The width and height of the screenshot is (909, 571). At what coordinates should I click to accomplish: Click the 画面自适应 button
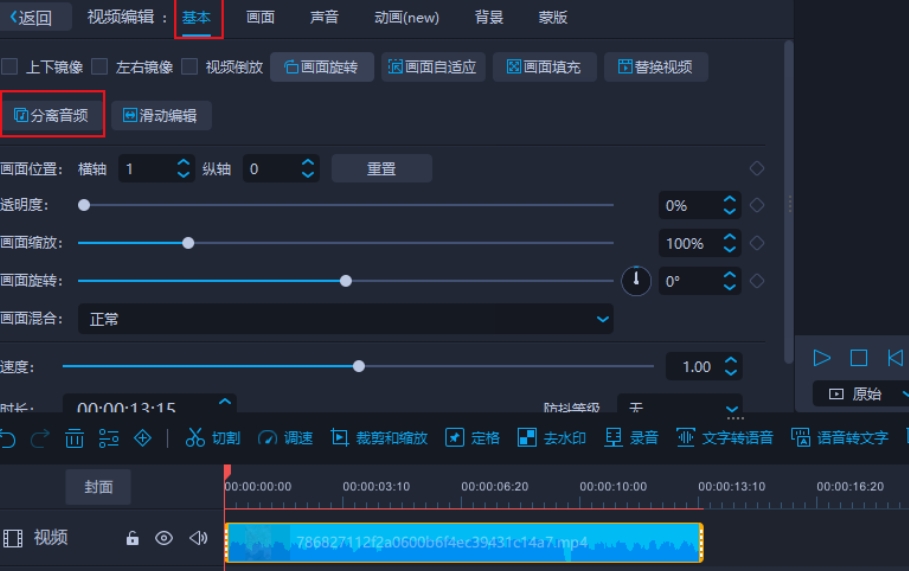point(433,67)
